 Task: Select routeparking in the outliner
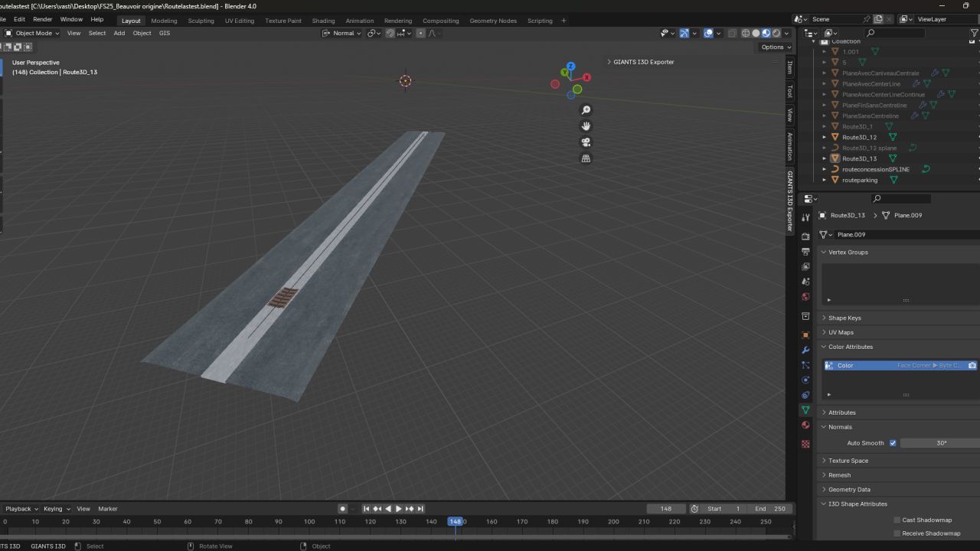pyautogui.click(x=859, y=180)
